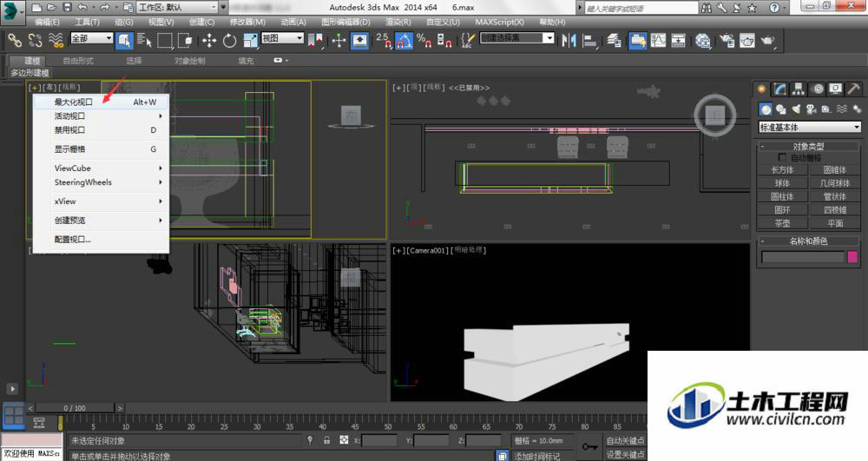Open the Hierarchy panel tab

[x=799, y=89]
